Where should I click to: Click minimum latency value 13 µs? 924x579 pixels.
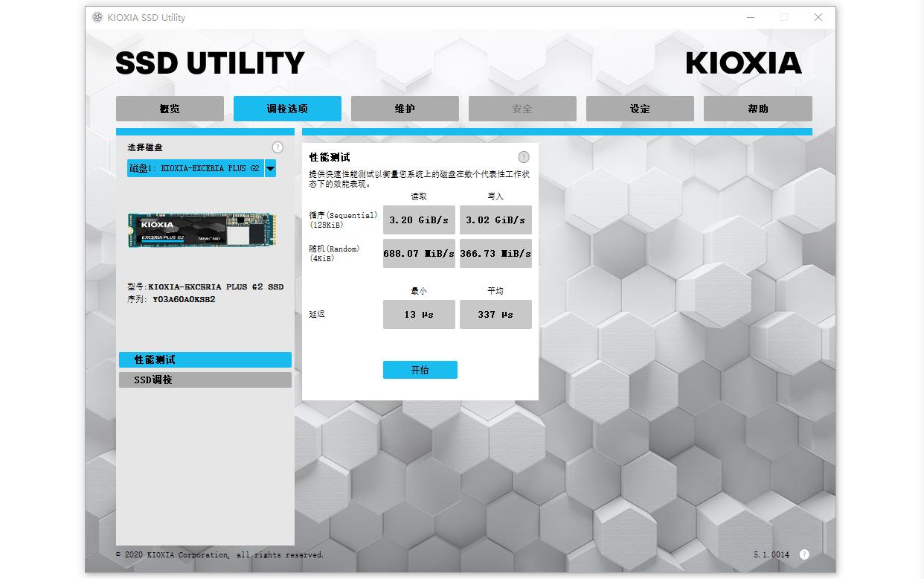coord(419,314)
